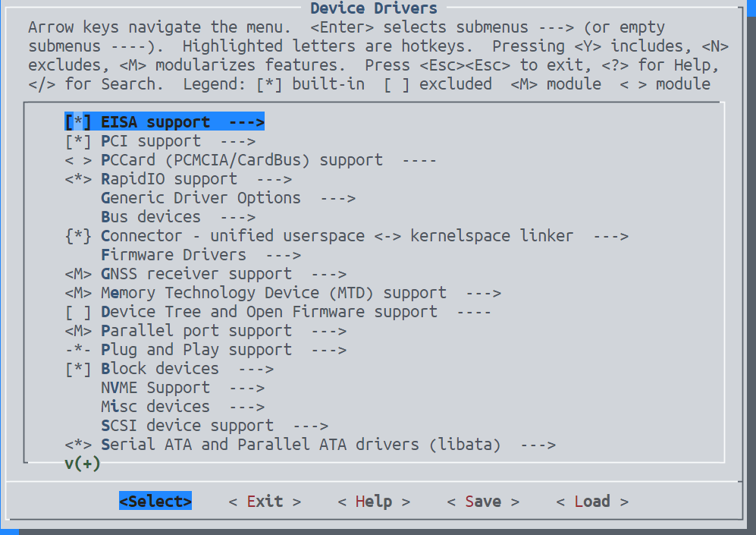Image resolution: width=756 pixels, height=535 pixels.
Task: Toggle the Block devices checkbox
Action: click(x=78, y=369)
